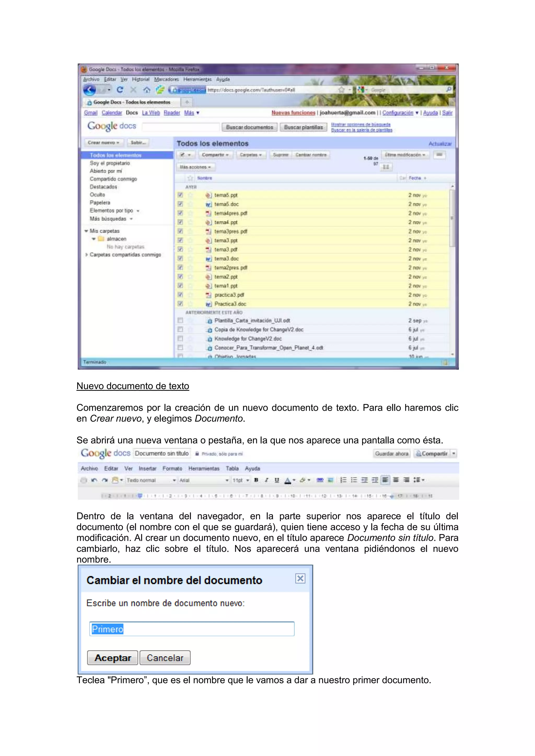
Task: Click the Aceptar button
Action: pyautogui.click(x=113, y=658)
